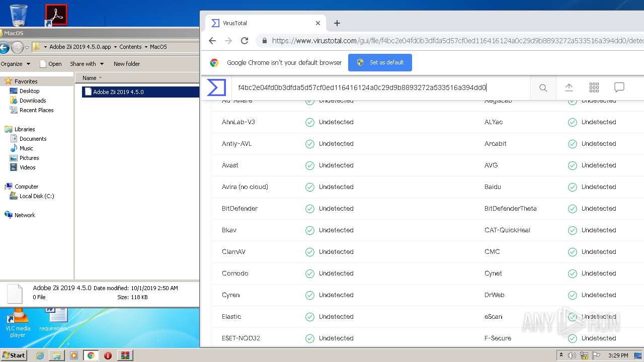Click Computer in navigation pane
The height and width of the screenshot is (362, 644).
coord(26,187)
